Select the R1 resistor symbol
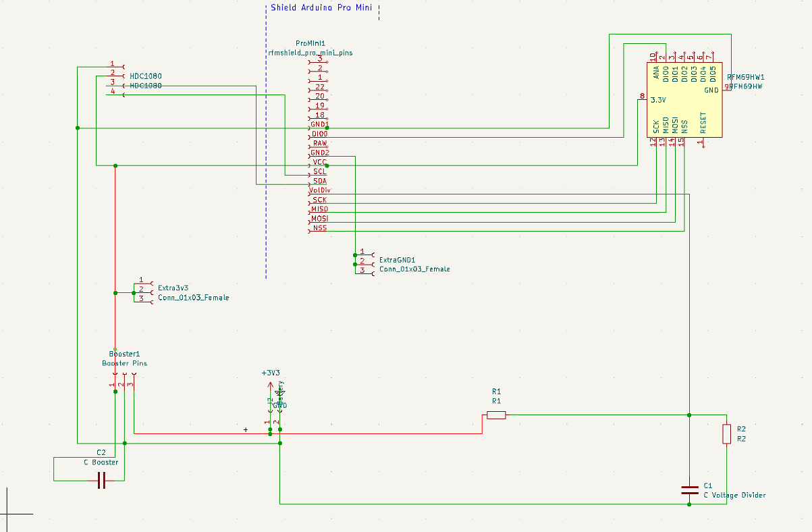Image resolution: width=812 pixels, height=532 pixels. 496,415
